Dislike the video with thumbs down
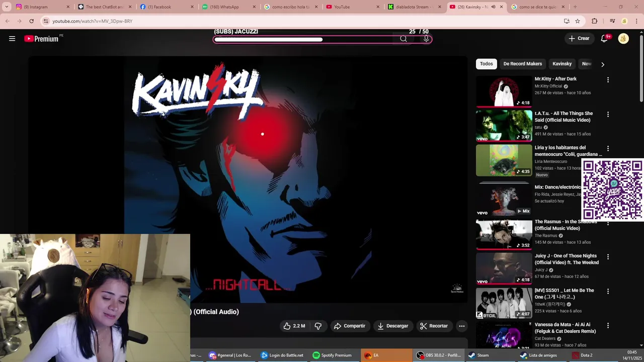This screenshot has height=362, width=644. click(x=318, y=326)
